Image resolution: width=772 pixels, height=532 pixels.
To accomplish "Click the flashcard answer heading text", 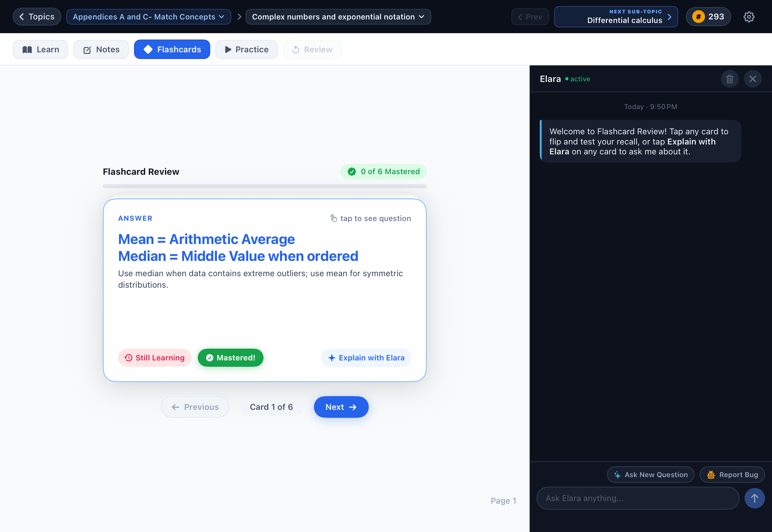I will (x=238, y=248).
